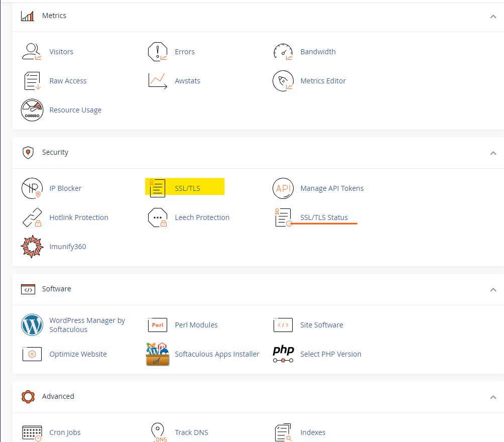Open the highlighted SSL/TLS link
Viewport: 504px width, 442px height.
[187, 188]
